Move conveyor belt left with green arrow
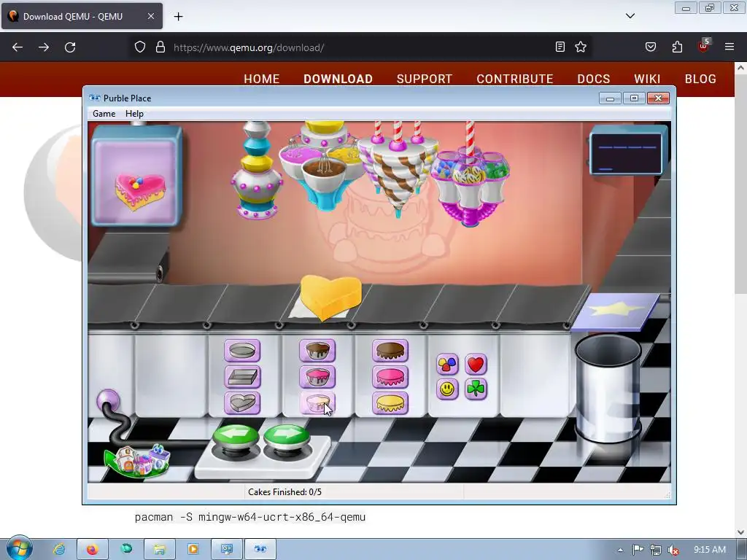 coord(236,437)
